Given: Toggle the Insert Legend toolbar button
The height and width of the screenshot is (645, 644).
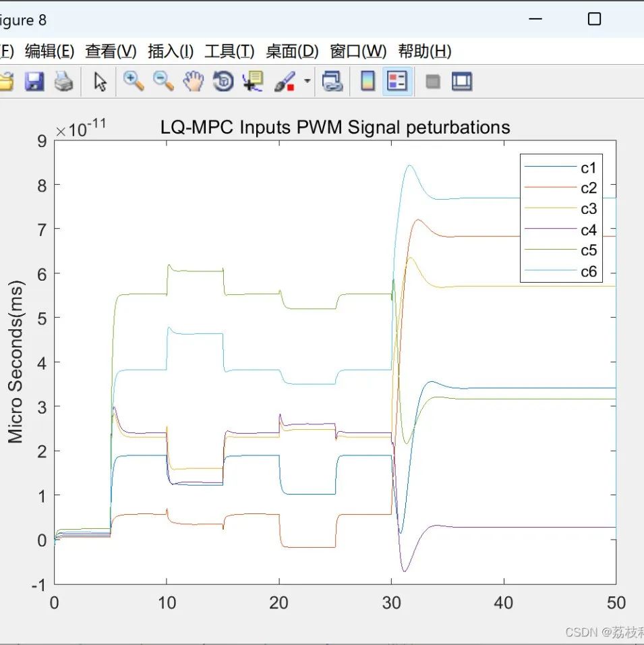Looking at the screenshot, I should 397,81.
